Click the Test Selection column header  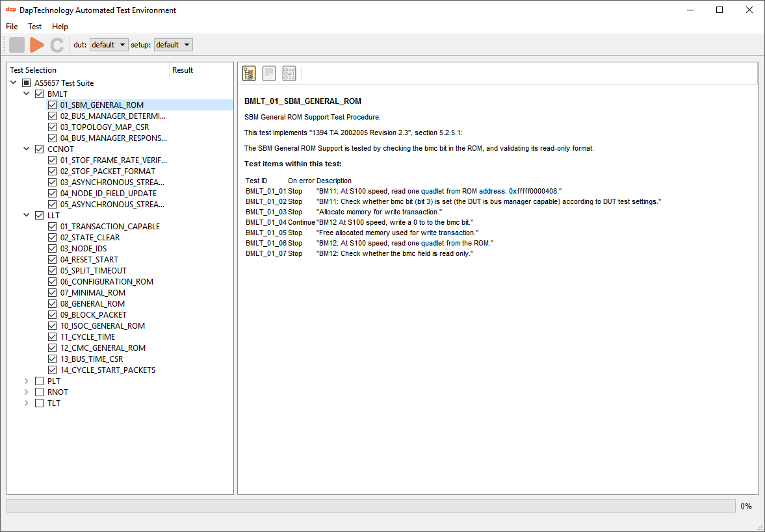tap(88, 70)
